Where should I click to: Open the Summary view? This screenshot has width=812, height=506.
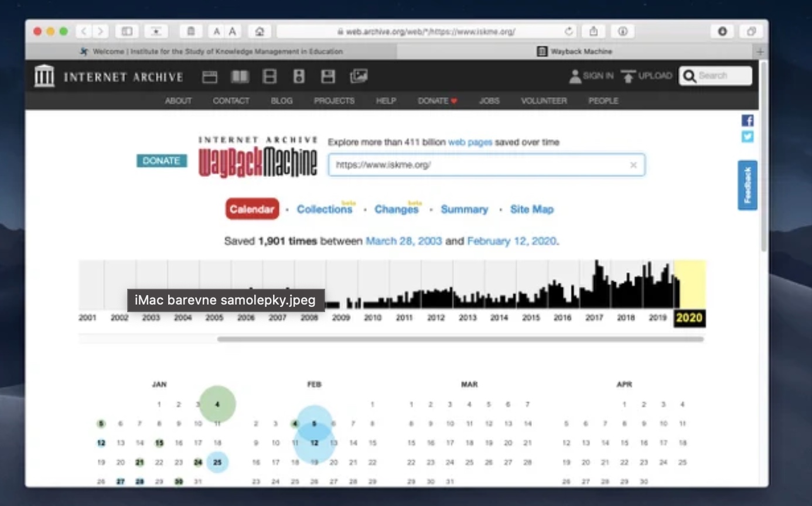464,209
